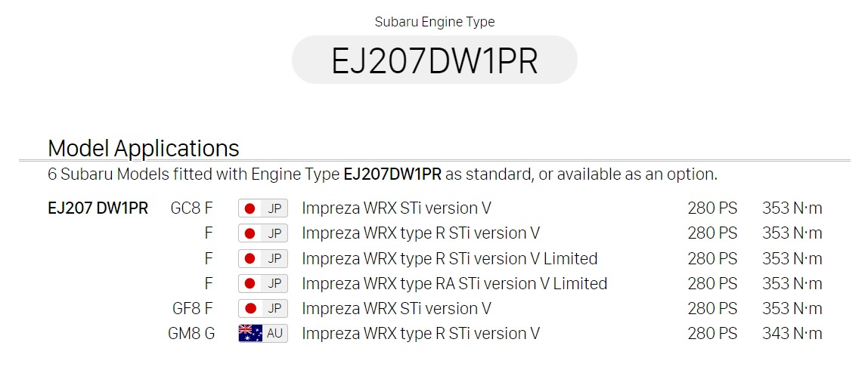Screen dimensions: 868x367
Task: Open Impreza WRX type RA STi version V Limited
Action: click(x=454, y=283)
